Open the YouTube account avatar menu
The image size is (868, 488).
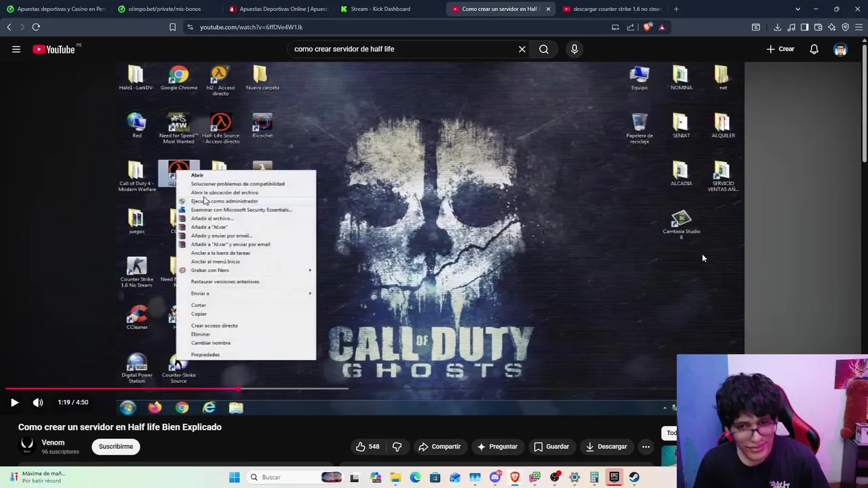pyautogui.click(x=840, y=49)
